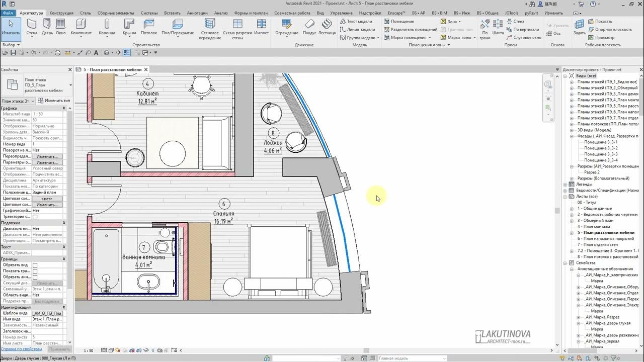Select the Стеновое ограждение tool

pos(210,29)
